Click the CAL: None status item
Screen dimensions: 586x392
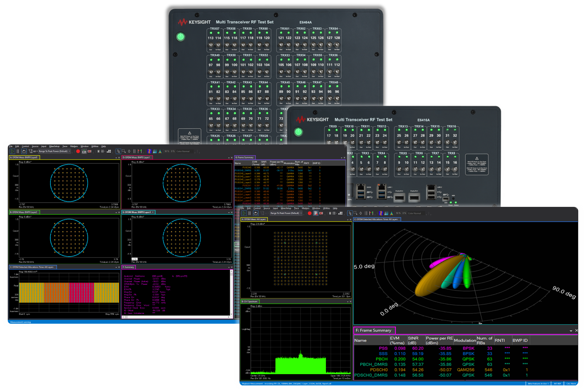pos(570,383)
